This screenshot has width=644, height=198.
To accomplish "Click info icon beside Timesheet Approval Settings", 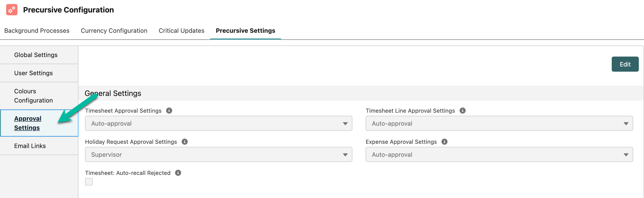I will point(169,111).
